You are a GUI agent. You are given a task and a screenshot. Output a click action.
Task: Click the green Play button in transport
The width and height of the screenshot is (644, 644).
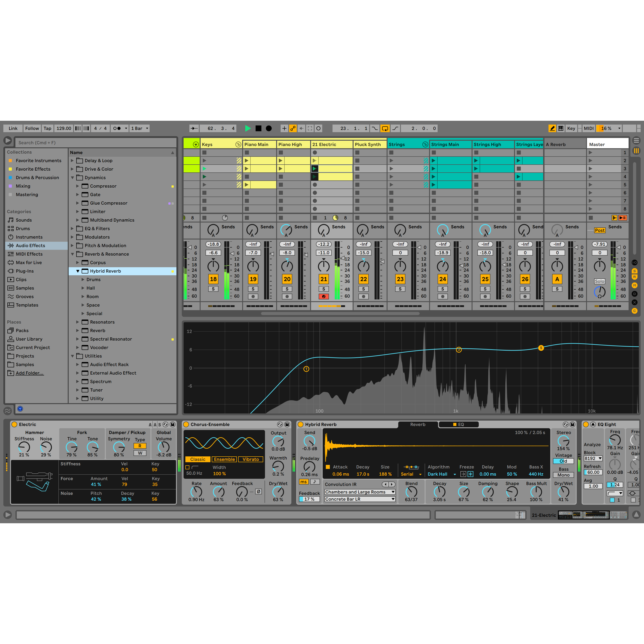point(248,128)
